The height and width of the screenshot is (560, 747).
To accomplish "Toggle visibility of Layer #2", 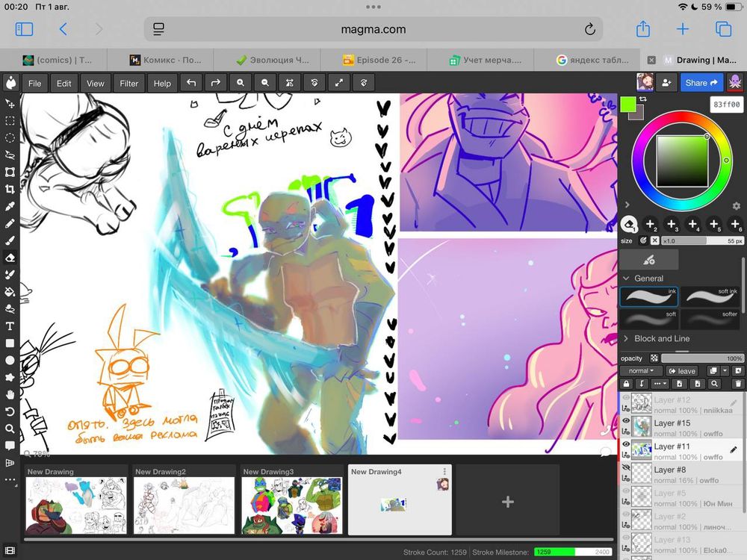I will tap(626, 514).
